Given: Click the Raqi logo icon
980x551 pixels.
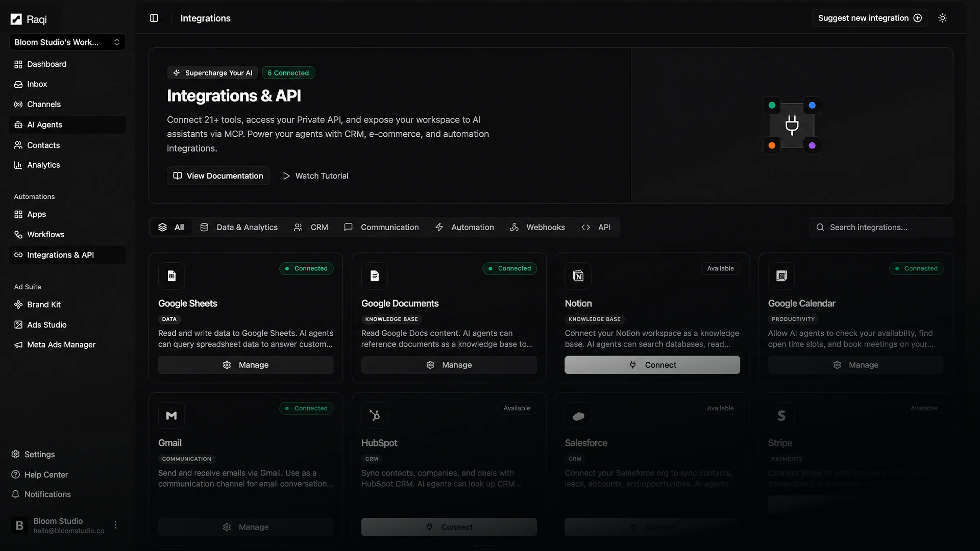Looking at the screenshot, I should coord(16,19).
